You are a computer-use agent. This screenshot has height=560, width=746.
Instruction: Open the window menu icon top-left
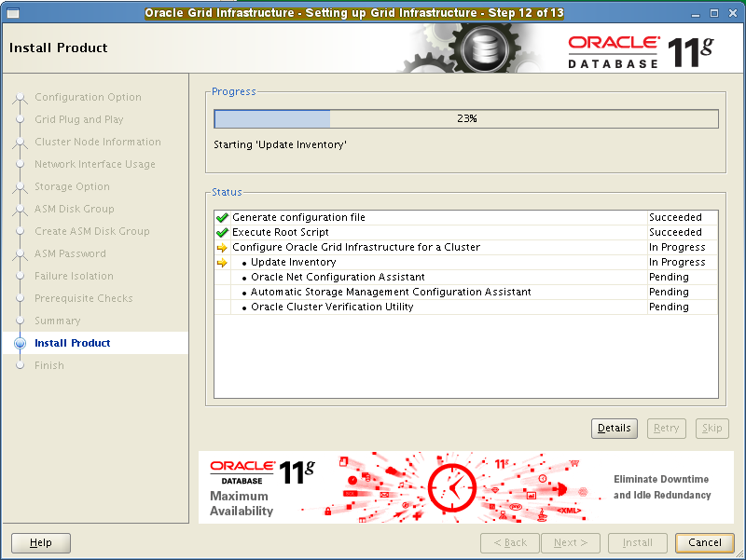click(x=11, y=12)
